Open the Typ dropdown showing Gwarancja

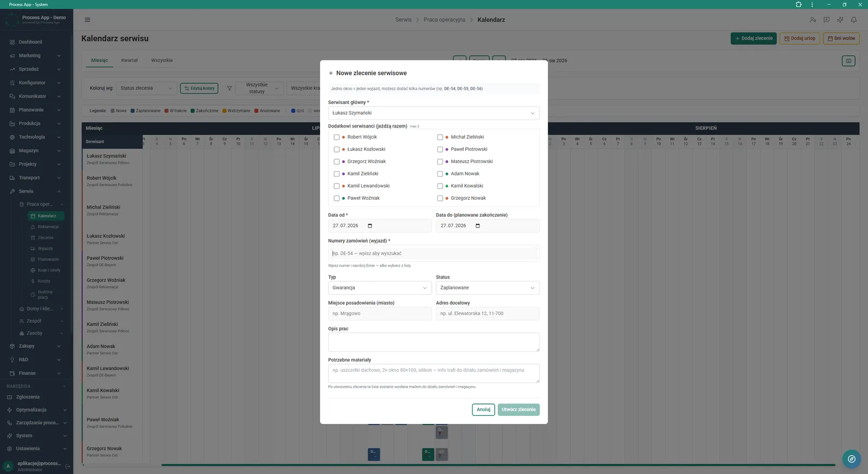point(380,288)
